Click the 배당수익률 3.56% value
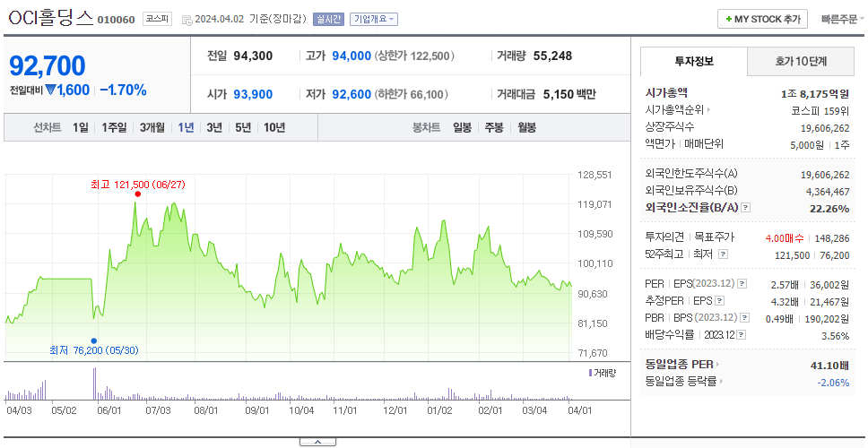The height and width of the screenshot is (448, 868). pyautogui.click(x=836, y=336)
